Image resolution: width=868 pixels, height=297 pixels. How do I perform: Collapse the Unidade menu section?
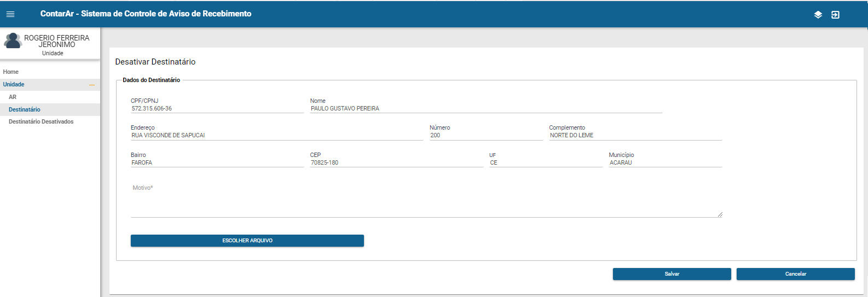pos(92,85)
